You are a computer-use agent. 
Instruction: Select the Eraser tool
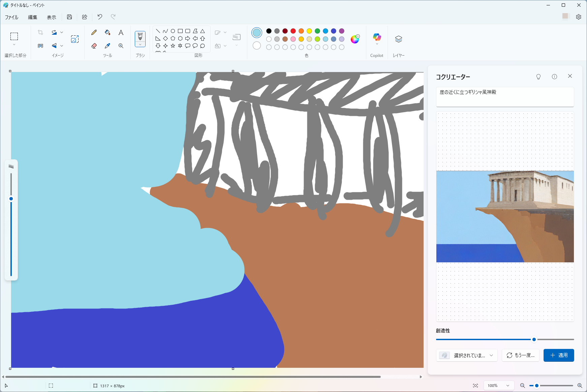94,46
